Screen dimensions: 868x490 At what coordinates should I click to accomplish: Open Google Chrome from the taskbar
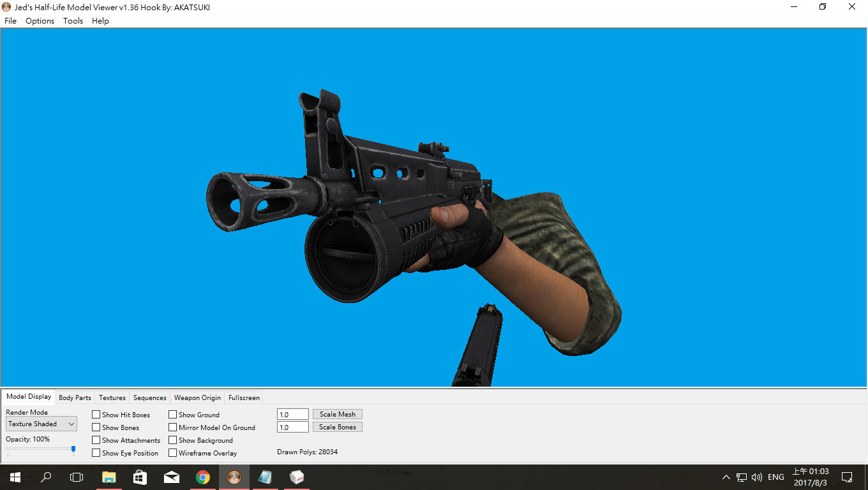(203, 477)
